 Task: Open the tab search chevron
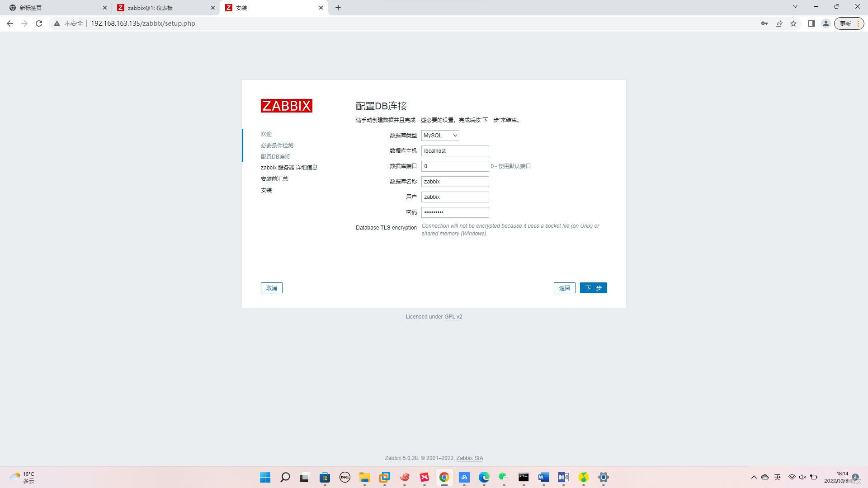(795, 6)
